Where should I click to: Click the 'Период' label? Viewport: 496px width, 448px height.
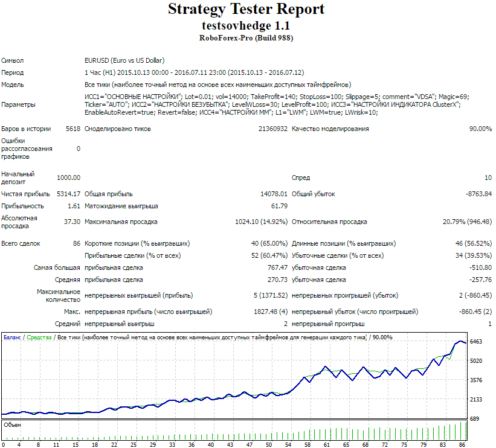[12, 72]
